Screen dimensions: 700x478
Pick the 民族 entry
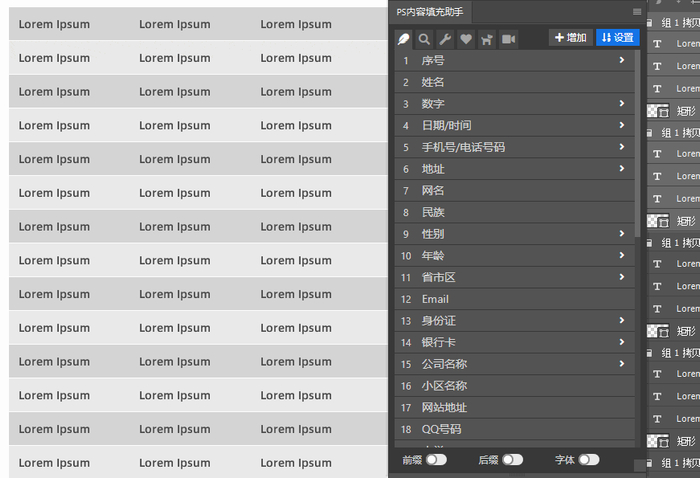[514, 212]
